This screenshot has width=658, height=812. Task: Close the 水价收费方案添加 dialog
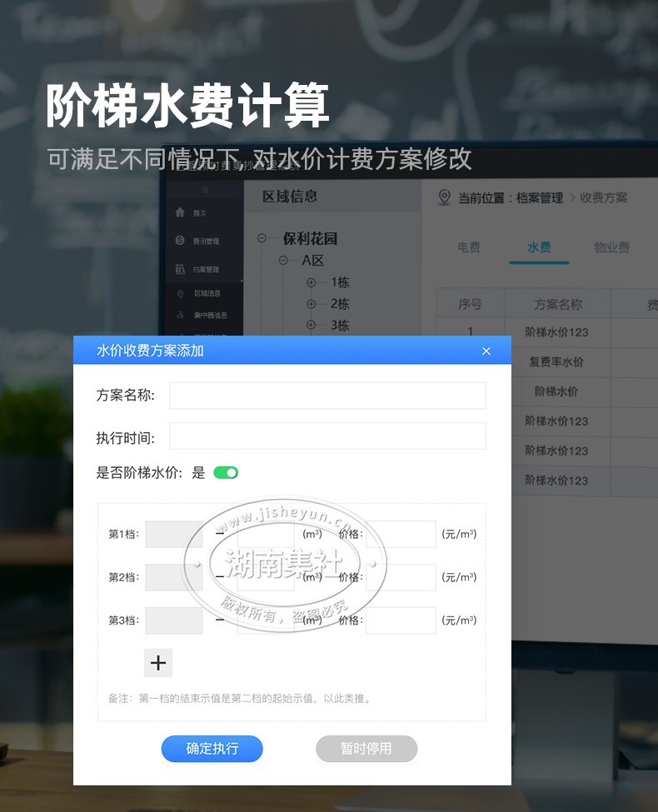(486, 351)
